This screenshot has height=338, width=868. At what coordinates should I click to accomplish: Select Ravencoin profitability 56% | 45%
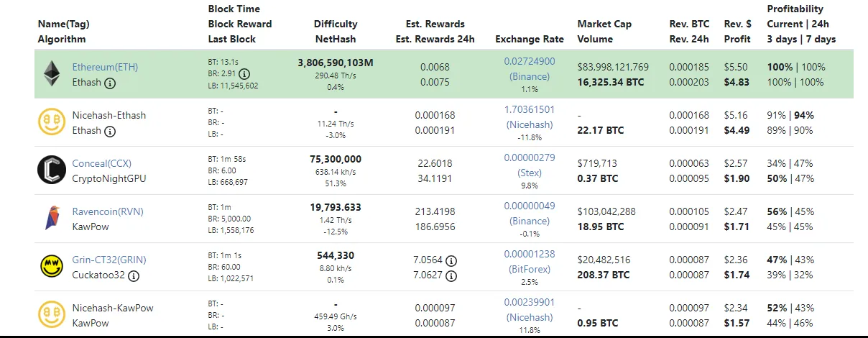791,211
